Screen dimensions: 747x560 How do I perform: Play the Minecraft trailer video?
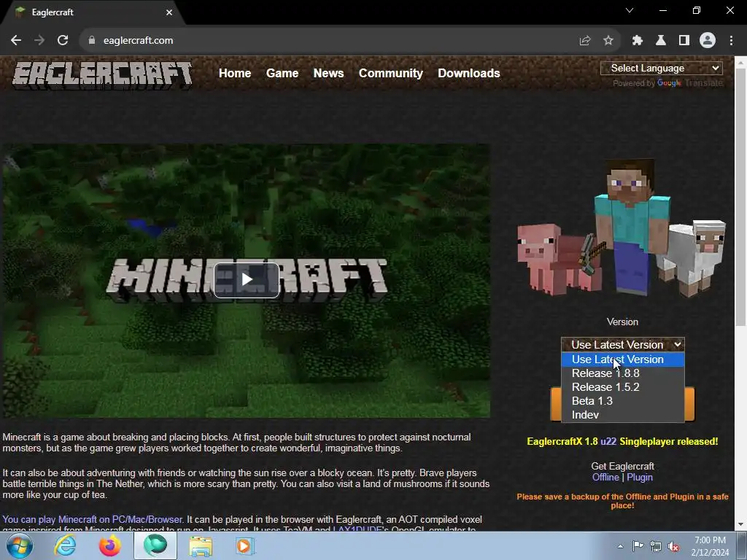pos(247,280)
